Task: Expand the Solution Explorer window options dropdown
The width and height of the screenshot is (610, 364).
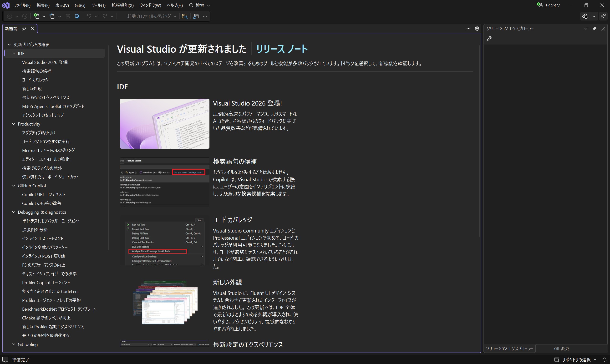Action: pos(586,29)
